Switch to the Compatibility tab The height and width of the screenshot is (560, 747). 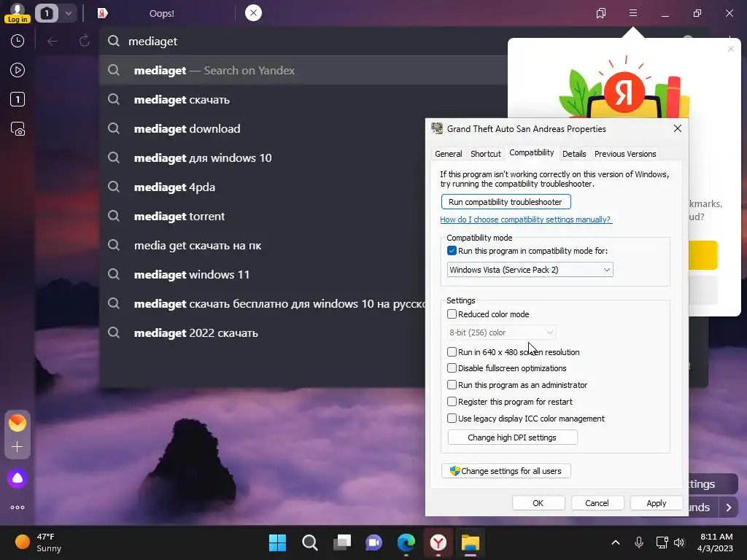[532, 152]
